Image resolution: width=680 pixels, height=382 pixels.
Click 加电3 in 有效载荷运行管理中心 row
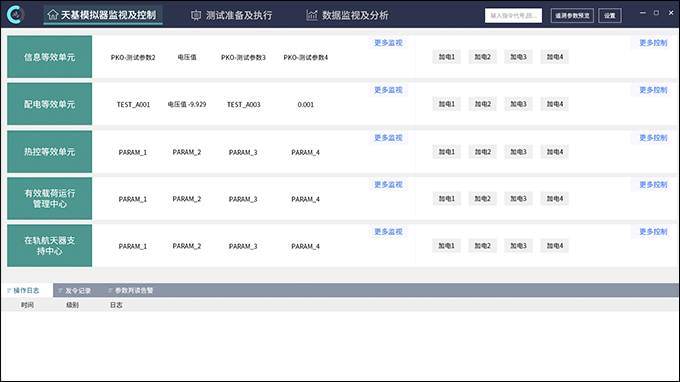tap(518, 199)
